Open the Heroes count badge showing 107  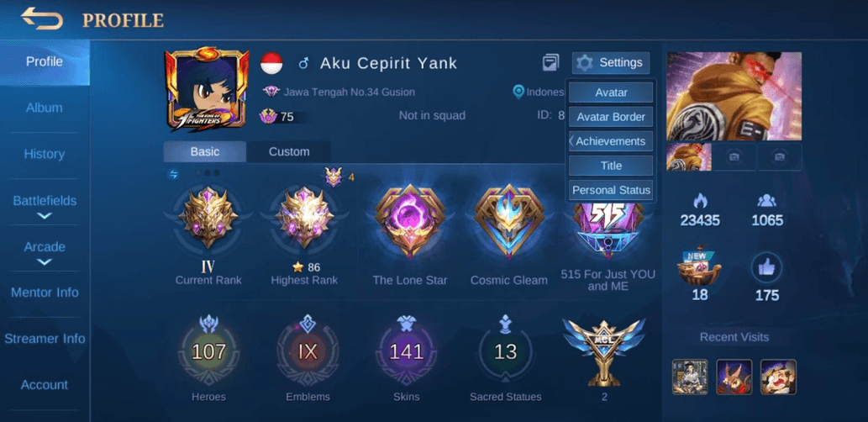[x=208, y=351]
